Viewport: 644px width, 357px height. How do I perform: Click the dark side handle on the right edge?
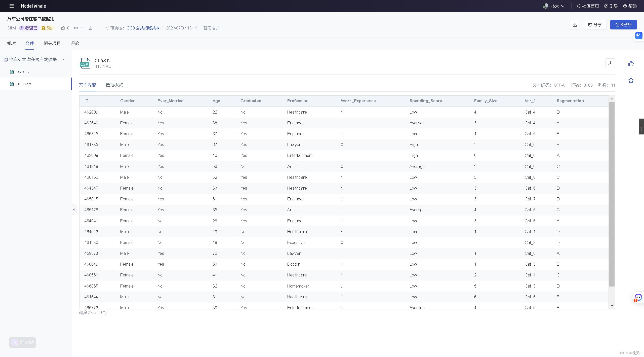click(x=641, y=126)
